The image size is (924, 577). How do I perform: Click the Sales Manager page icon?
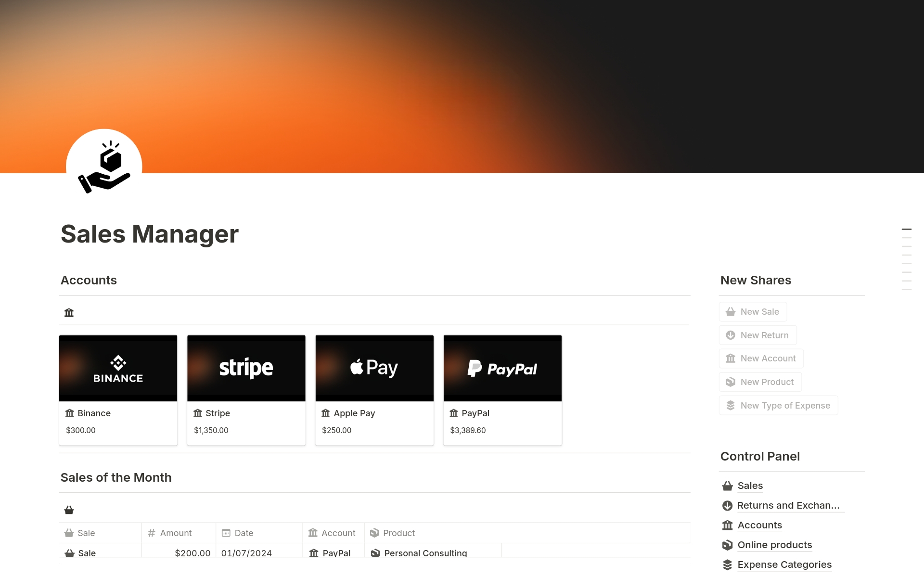[x=104, y=167]
